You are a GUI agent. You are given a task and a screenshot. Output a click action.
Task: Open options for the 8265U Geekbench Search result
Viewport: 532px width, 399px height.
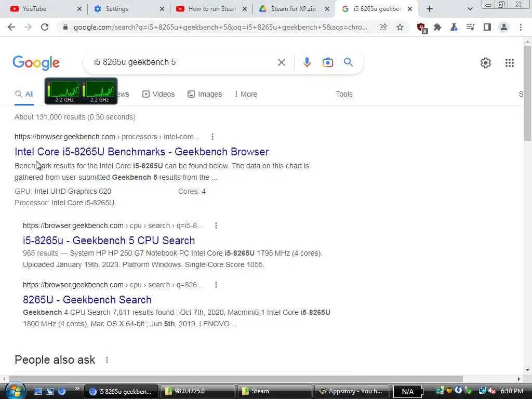216,285
